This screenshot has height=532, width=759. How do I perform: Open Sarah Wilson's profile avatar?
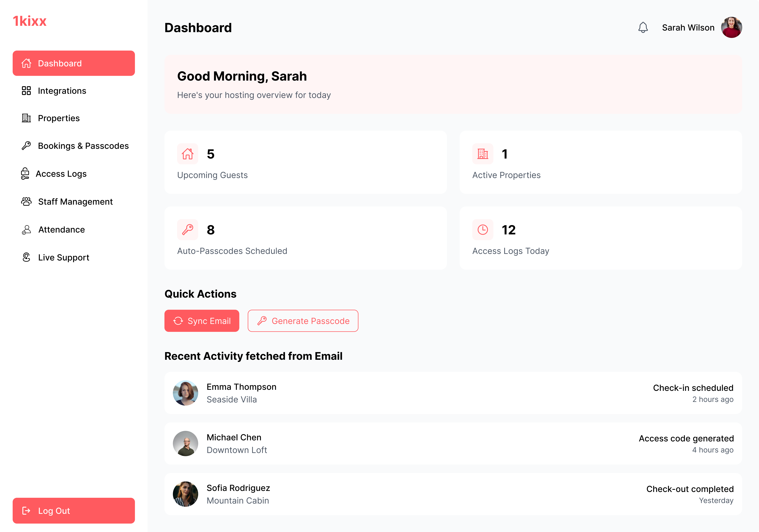point(731,27)
